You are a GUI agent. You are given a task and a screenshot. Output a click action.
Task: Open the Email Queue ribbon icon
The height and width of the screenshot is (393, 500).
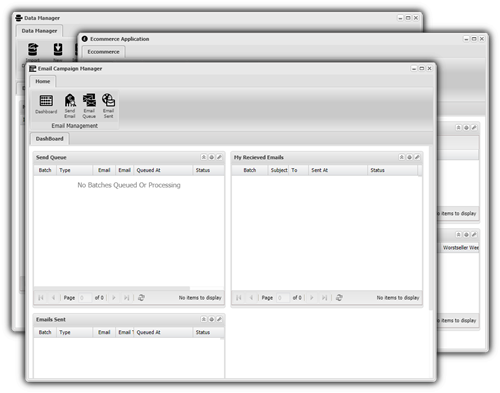[89, 106]
